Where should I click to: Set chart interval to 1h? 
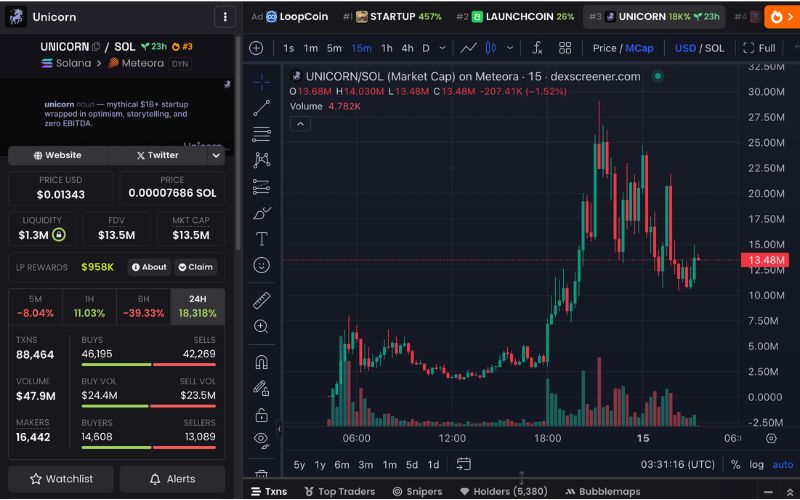(387, 48)
